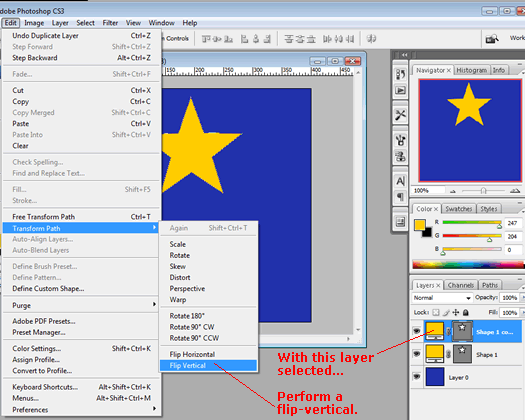Screen dimensions: 525x420
Task: Click the Align right edges icon
Action: pyautogui.click(x=267, y=39)
